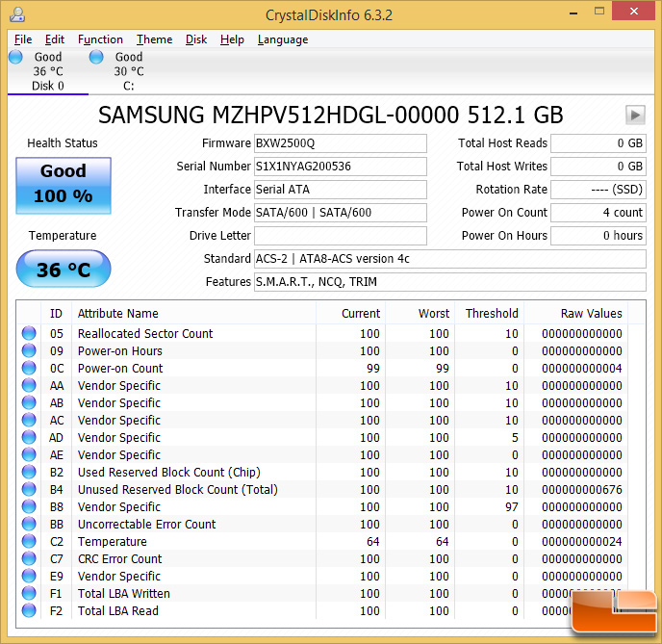Image resolution: width=662 pixels, height=644 pixels.
Task: Click the Good 100 % health status button
Action: [x=64, y=186]
